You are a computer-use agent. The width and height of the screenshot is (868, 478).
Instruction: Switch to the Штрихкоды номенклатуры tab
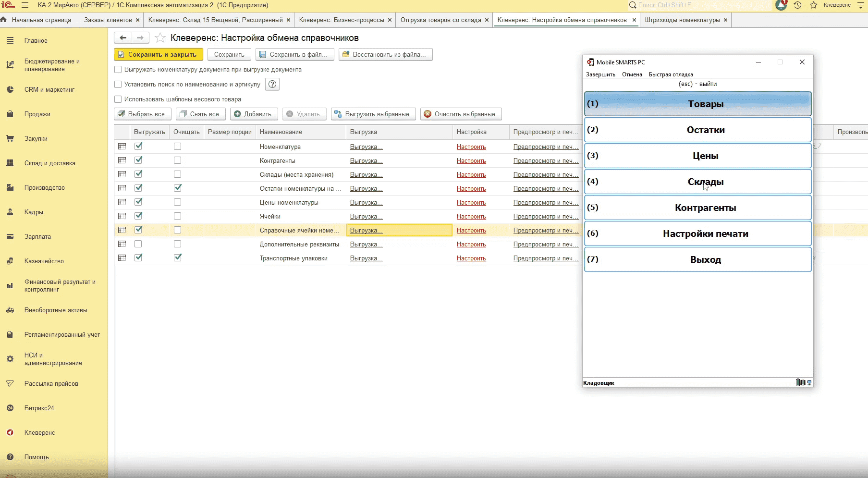pyautogui.click(x=682, y=20)
